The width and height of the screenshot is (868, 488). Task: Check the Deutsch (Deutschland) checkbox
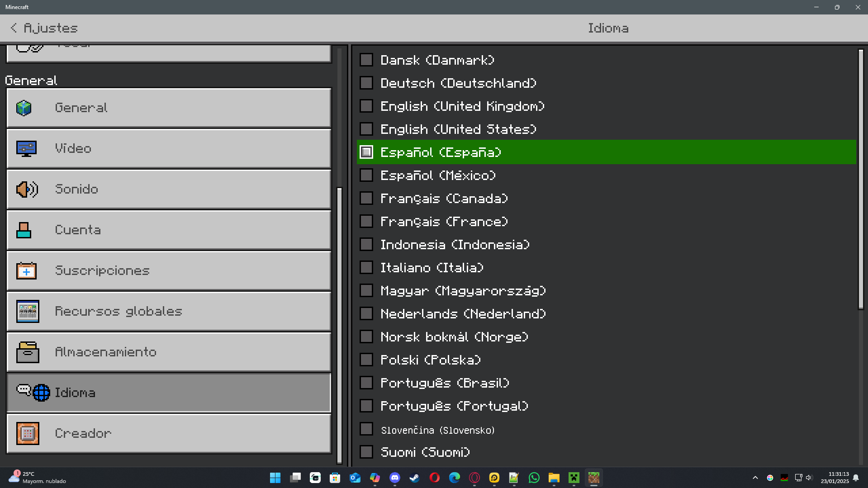click(x=366, y=83)
